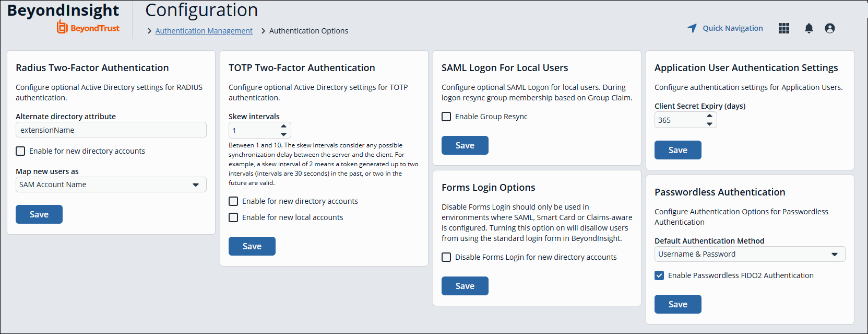Open the apps grid menu icon
The height and width of the screenshot is (334, 868).
[784, 28]
